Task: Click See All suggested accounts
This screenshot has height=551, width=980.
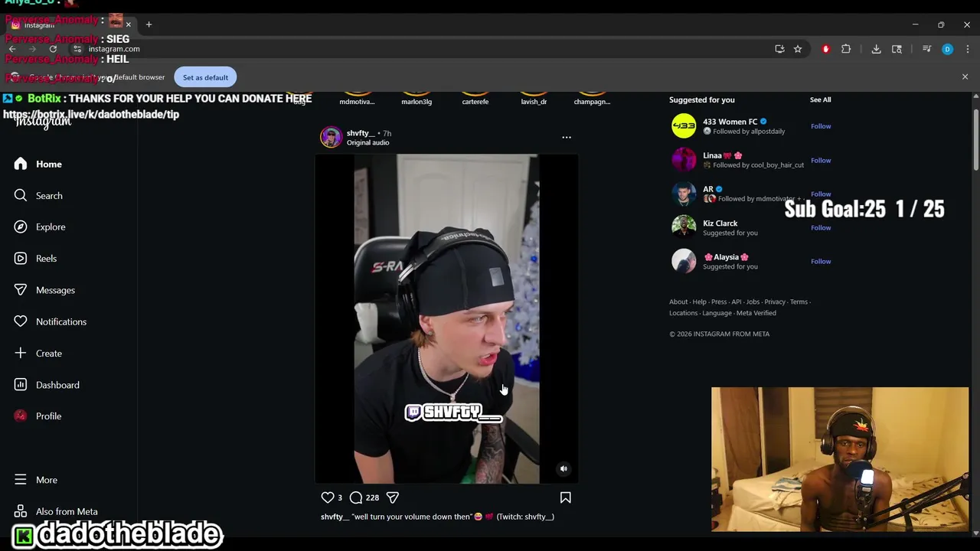Action: (x=820, y=99)
